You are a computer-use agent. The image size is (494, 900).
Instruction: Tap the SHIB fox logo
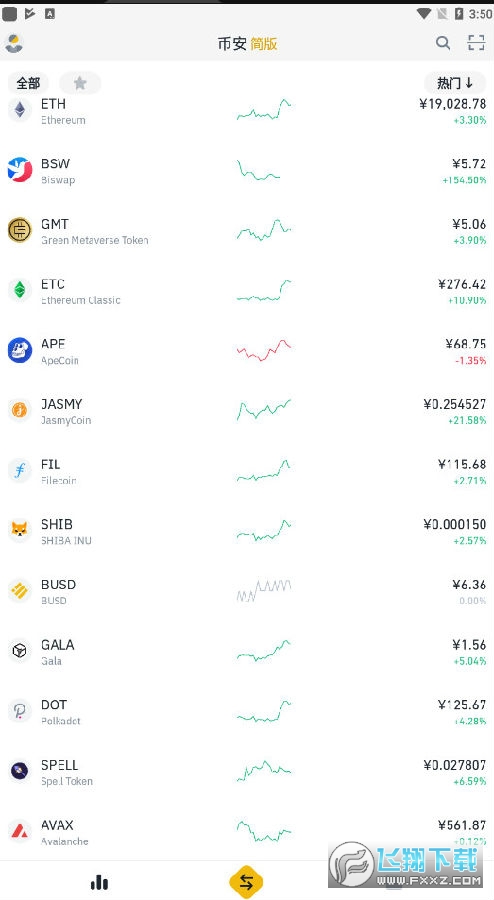[20, 530]
